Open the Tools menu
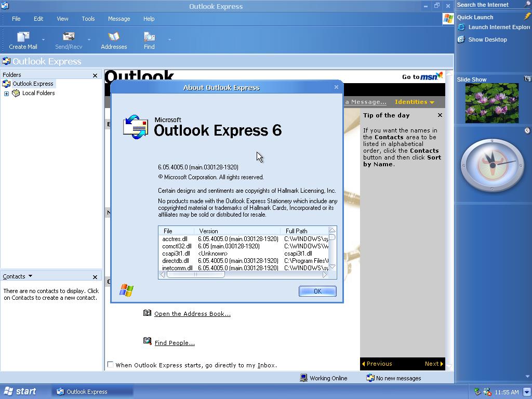532x399 pixels. coord(88,19)
